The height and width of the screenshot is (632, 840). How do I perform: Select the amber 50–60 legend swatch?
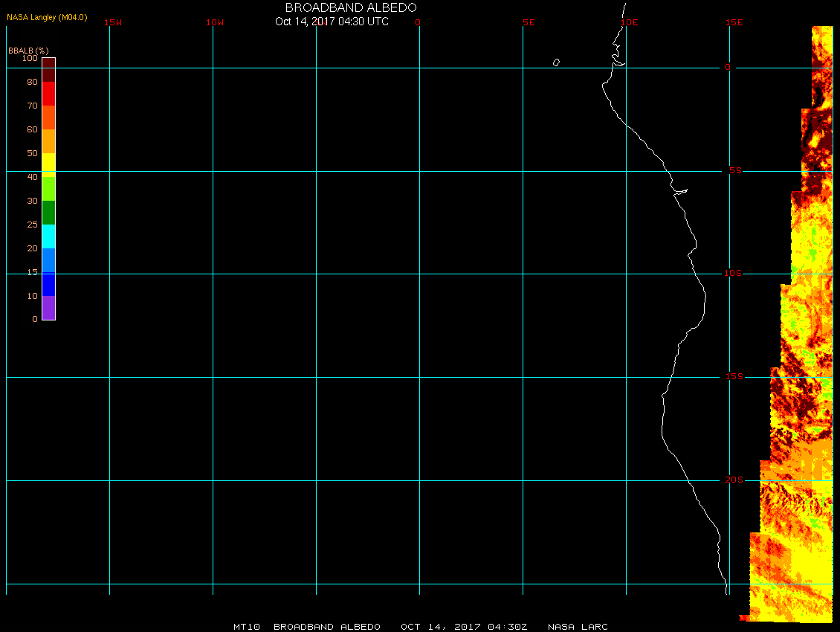coord(49,141)
